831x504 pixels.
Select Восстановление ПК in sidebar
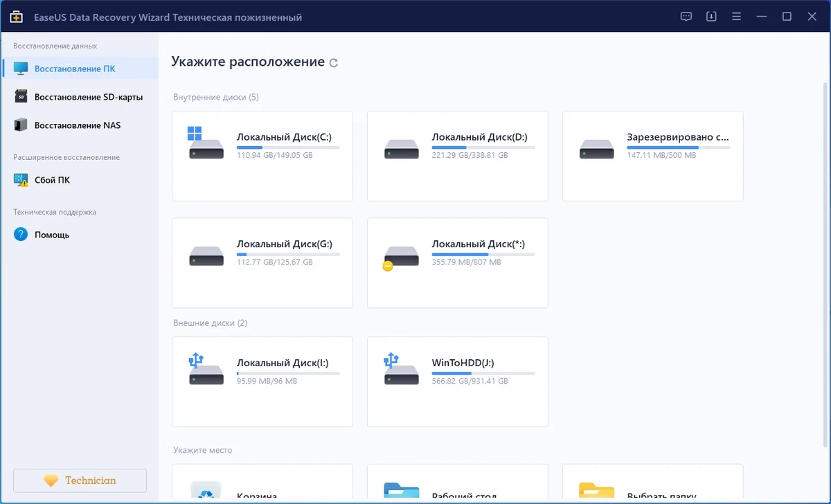pos(80,69)
